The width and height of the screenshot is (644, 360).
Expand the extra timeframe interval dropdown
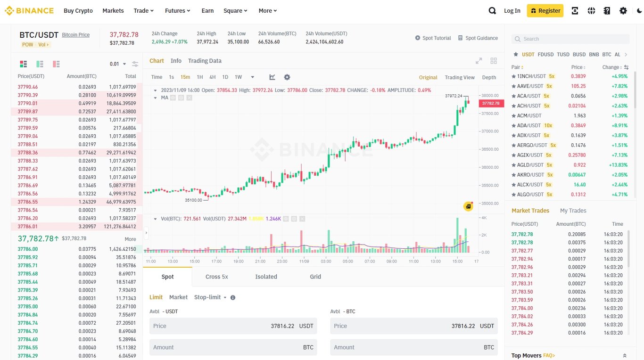click(x=252, y=77)
